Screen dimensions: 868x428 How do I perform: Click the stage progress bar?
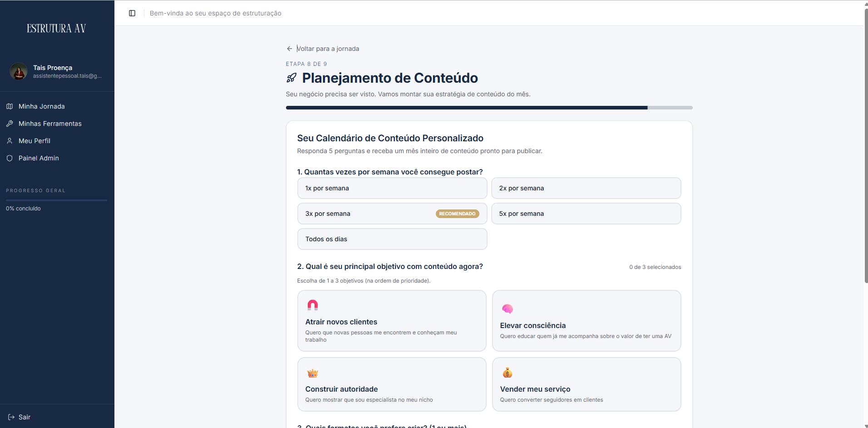pos(489,108)
